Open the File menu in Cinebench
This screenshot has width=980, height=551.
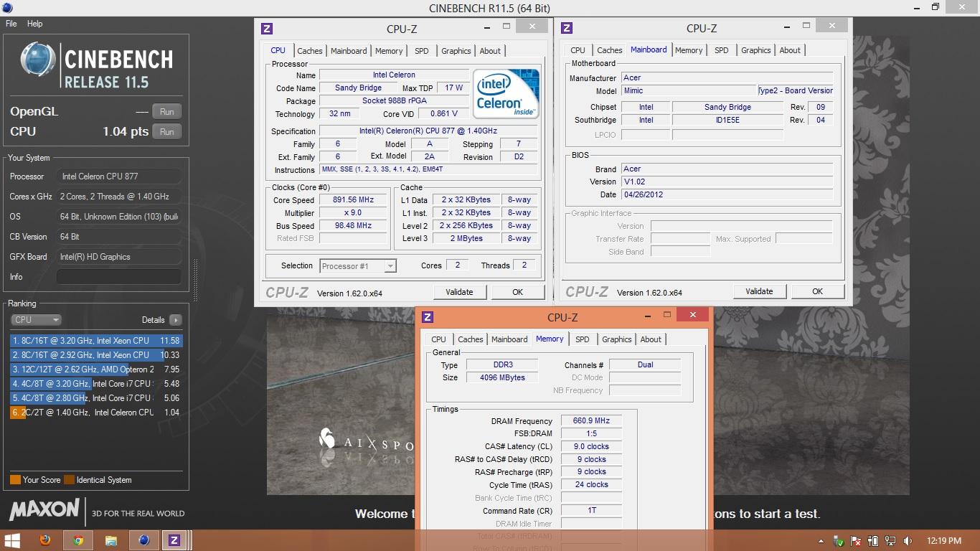click(x=11, y=24)
